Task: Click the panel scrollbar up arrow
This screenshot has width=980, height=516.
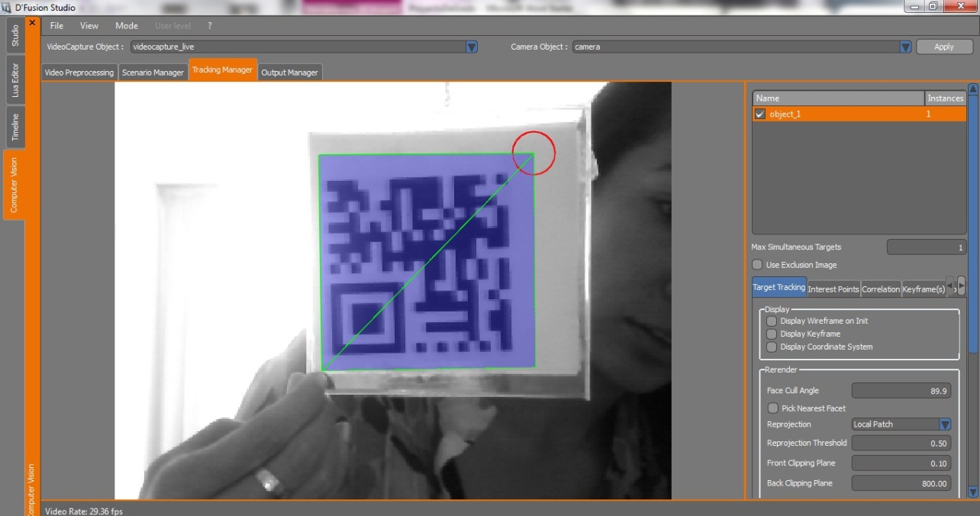Action: pos(973,89)
